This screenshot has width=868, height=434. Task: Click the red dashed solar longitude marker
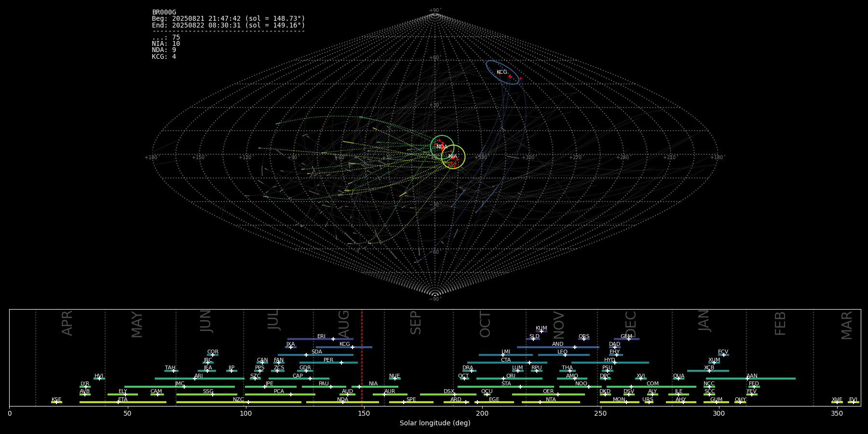tap(362, 357)
